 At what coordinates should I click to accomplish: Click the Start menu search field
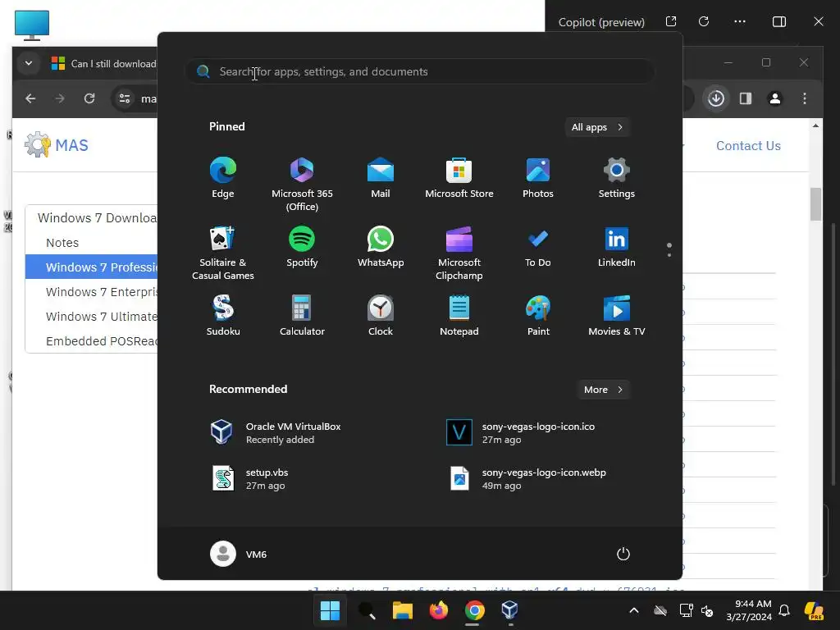point(419,71)
